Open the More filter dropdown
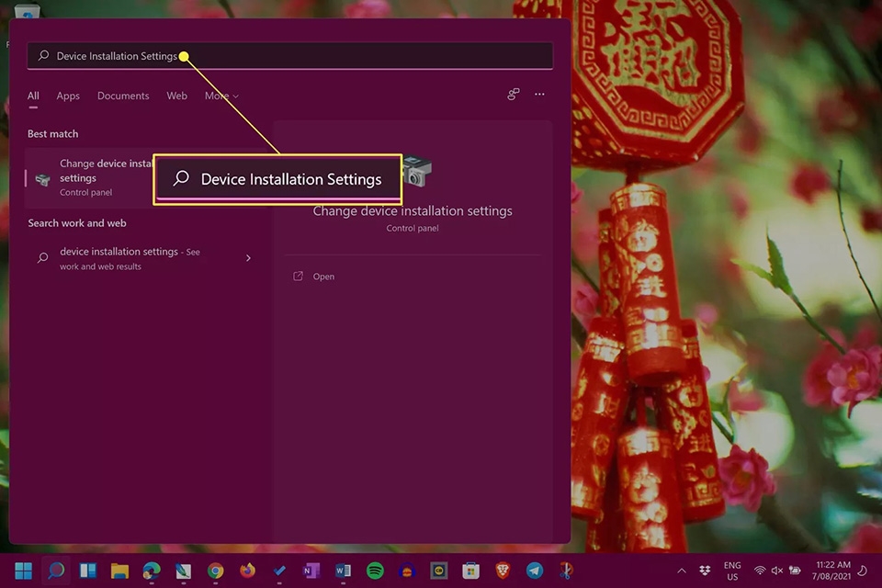The image size is (882, 588). coord(220,96)
